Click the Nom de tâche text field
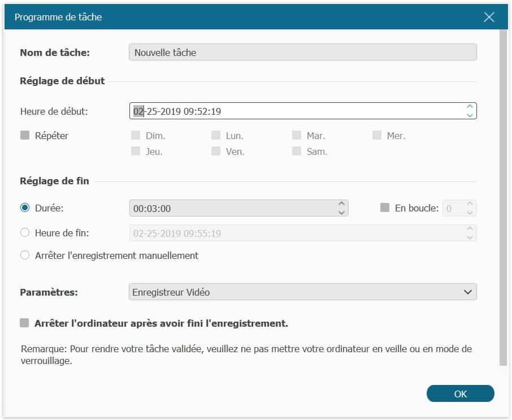Image resolution: width=512 pixels, height=420 pixels. click(x=302, y=53)
